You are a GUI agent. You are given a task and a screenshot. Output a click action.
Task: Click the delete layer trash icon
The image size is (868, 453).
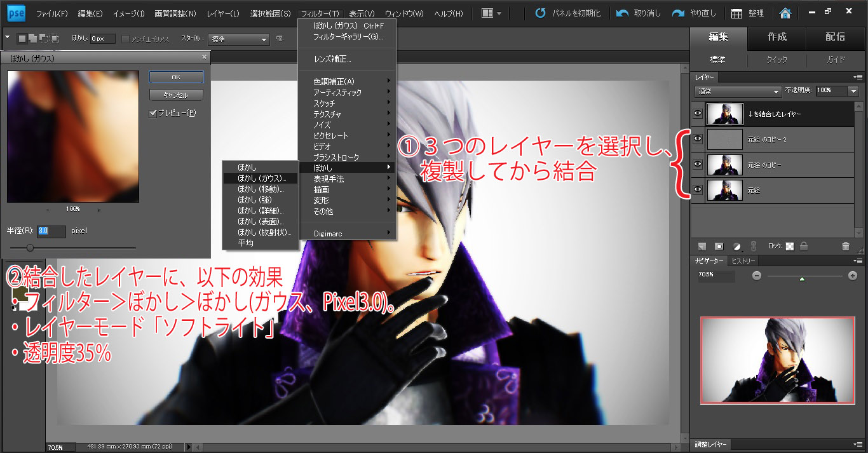click(x=845, y=246)
